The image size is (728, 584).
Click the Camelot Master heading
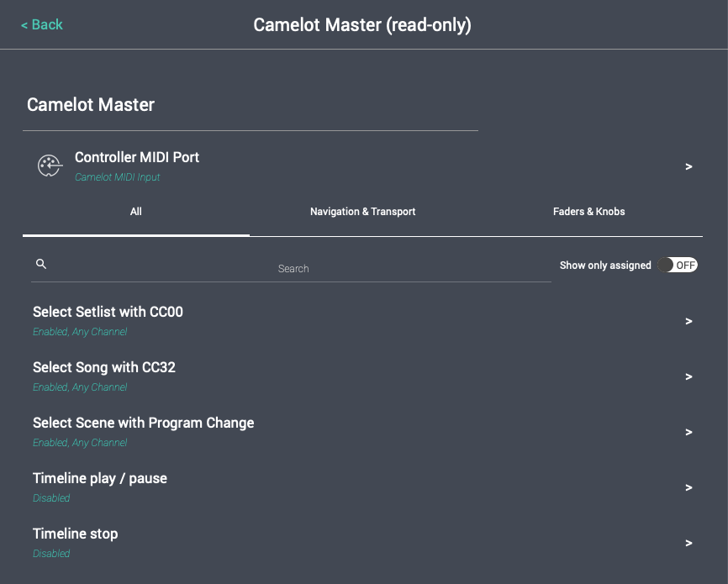click(x=90, y=104)
